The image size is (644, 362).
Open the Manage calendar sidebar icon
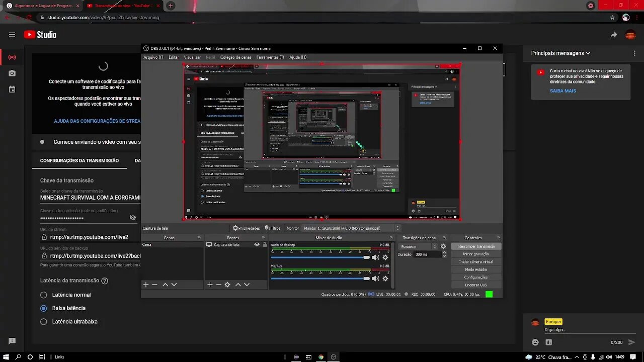[12, 89]
